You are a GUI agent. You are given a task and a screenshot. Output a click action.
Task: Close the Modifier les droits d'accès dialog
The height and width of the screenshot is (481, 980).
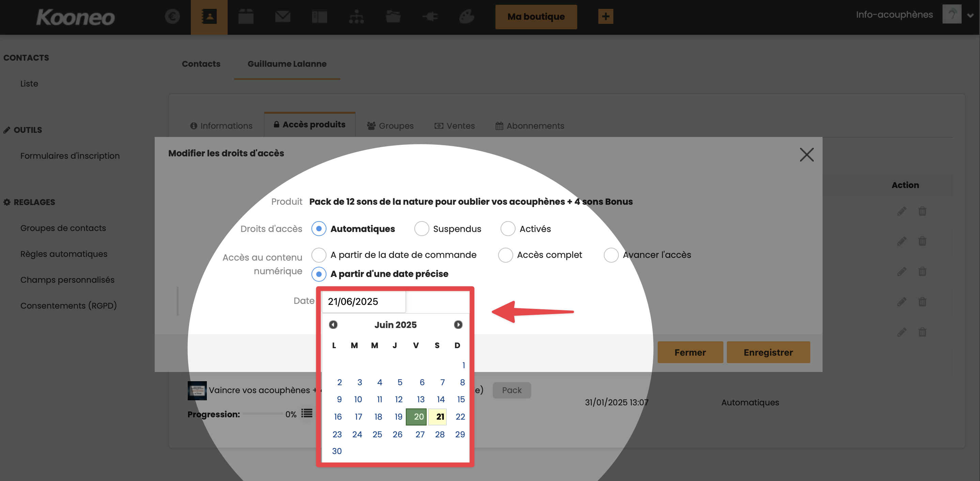[807, 155]
